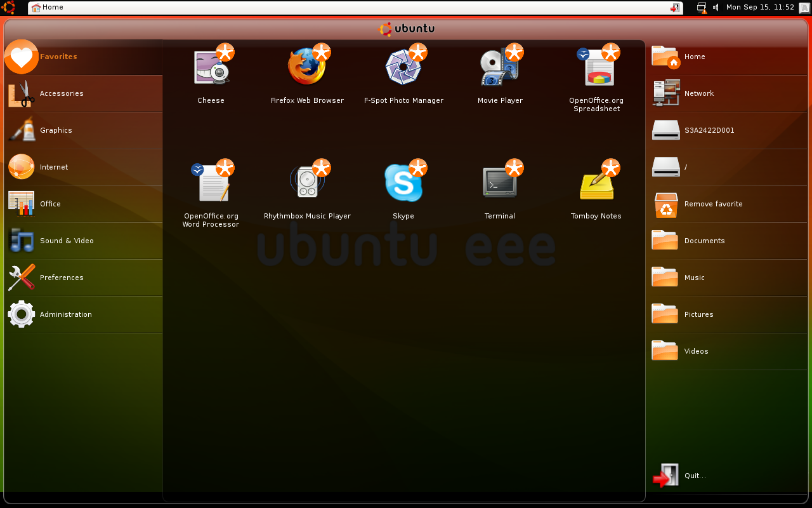Screen dimensions: 812x508
Task: Open the root filesystem drive
Action: coord(728,168)
